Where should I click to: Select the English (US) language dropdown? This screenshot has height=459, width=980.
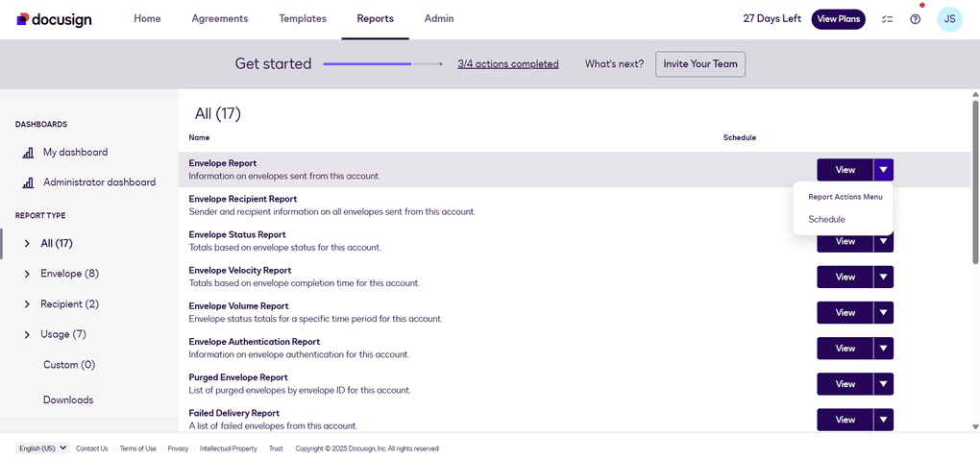43,448
